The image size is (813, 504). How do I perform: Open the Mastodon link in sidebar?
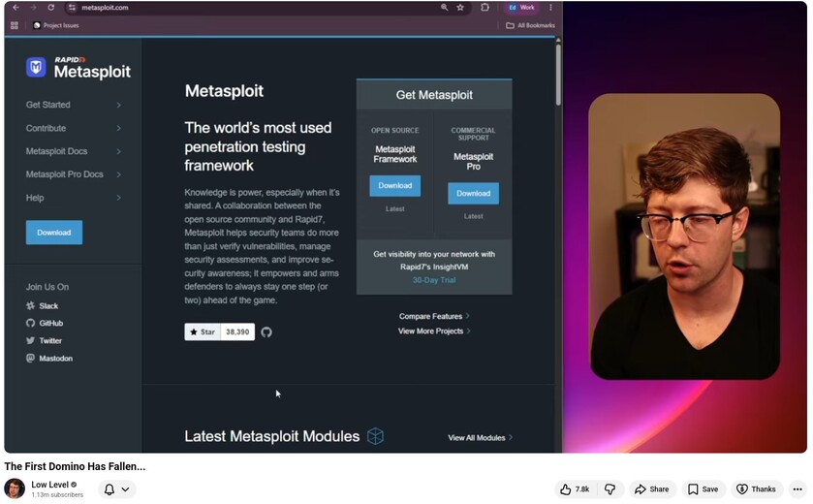click(x=49, y=359)
